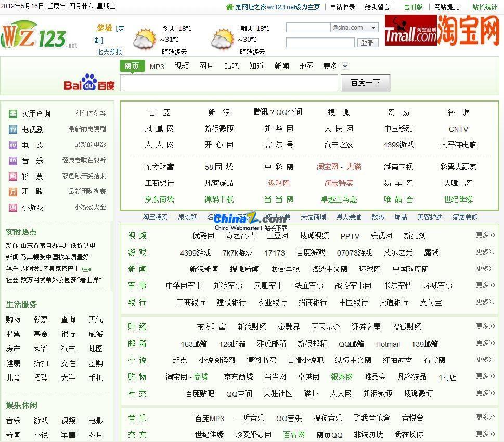The image size is (504, 442).
Task: Open the Hotmail link
Action: point(388,344)
